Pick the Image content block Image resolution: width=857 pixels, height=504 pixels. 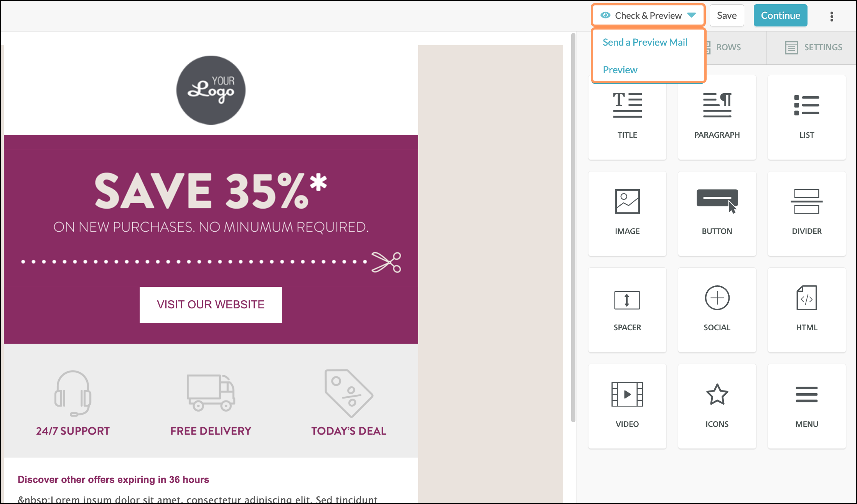pos(627,213)
